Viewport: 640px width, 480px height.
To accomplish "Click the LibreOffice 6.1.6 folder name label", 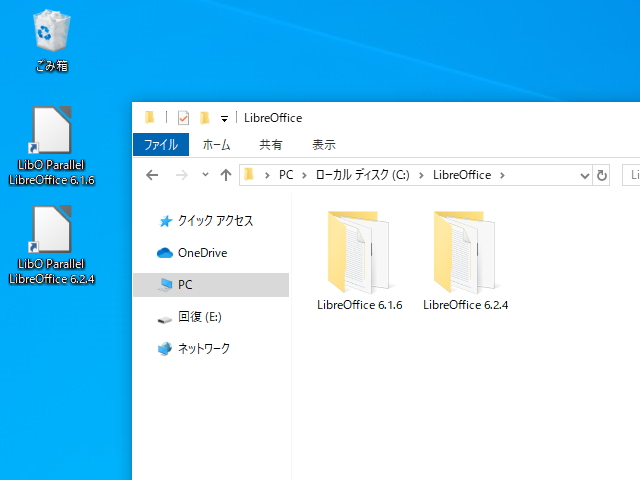I will 360,305.
